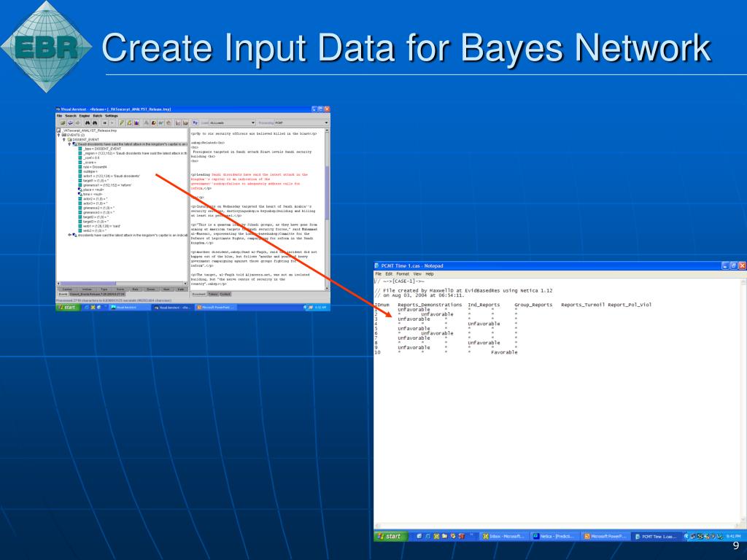Click Netica taskbar button
747x560 pixels.
(555, 536)
